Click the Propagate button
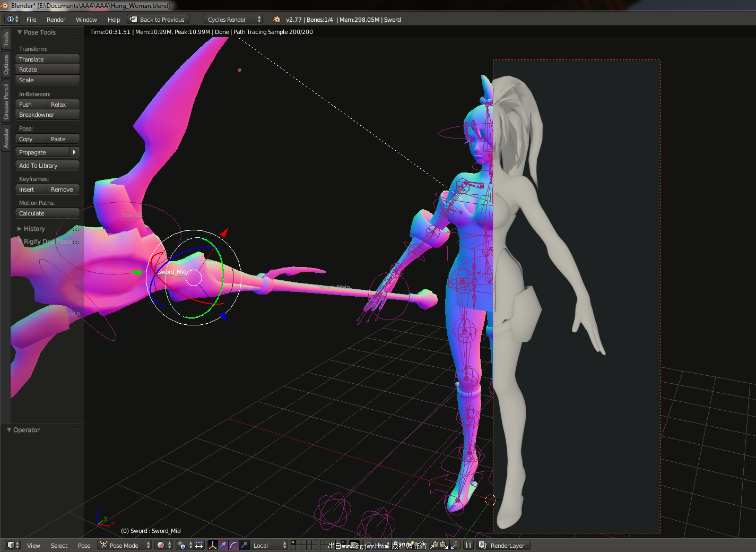 coord(42,152)
